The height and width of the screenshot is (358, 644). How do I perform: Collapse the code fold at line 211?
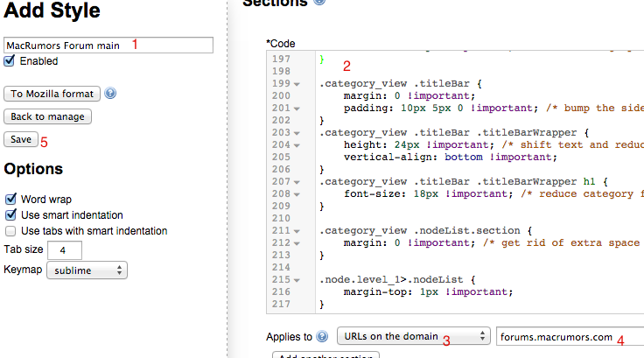point(297,231)
